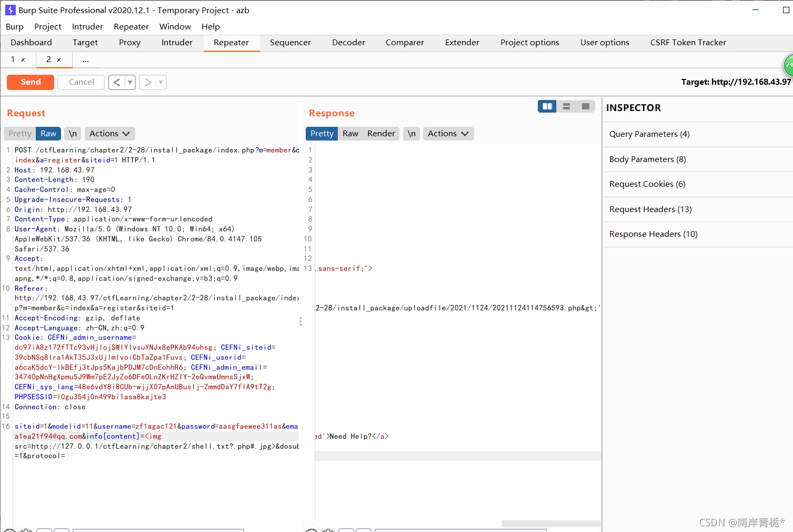Expand Query Parameters (4) in Inspector

coord(698,134)
